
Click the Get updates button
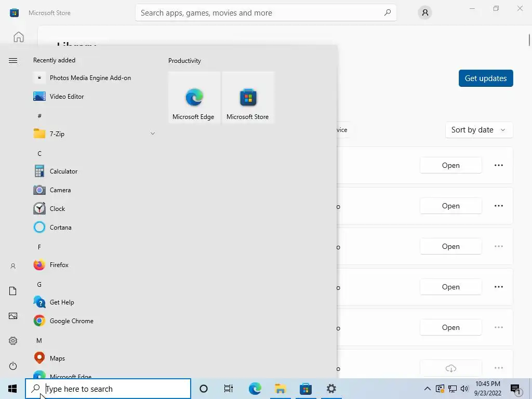486,78
